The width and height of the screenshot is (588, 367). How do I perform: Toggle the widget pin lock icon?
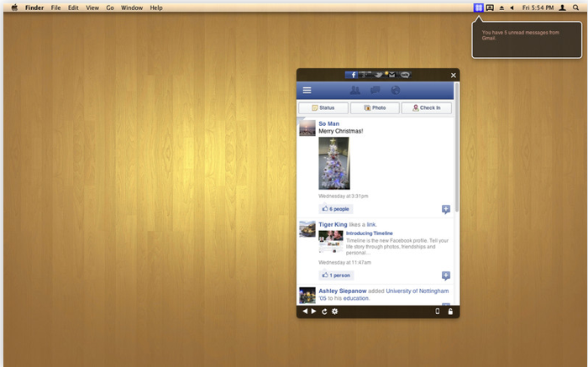pyautogui.click(x=450, y=311)
